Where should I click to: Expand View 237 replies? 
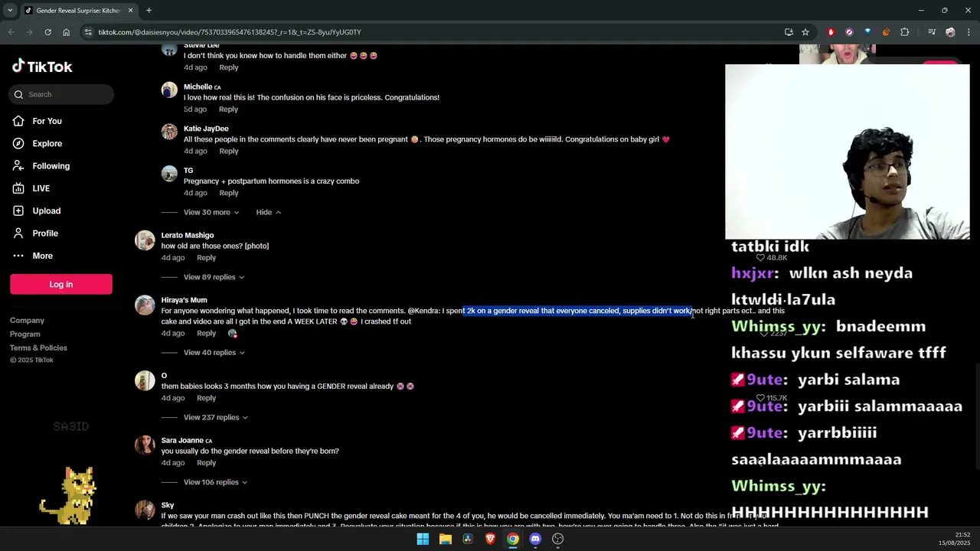pyautogui.click(x=216, y=417)
